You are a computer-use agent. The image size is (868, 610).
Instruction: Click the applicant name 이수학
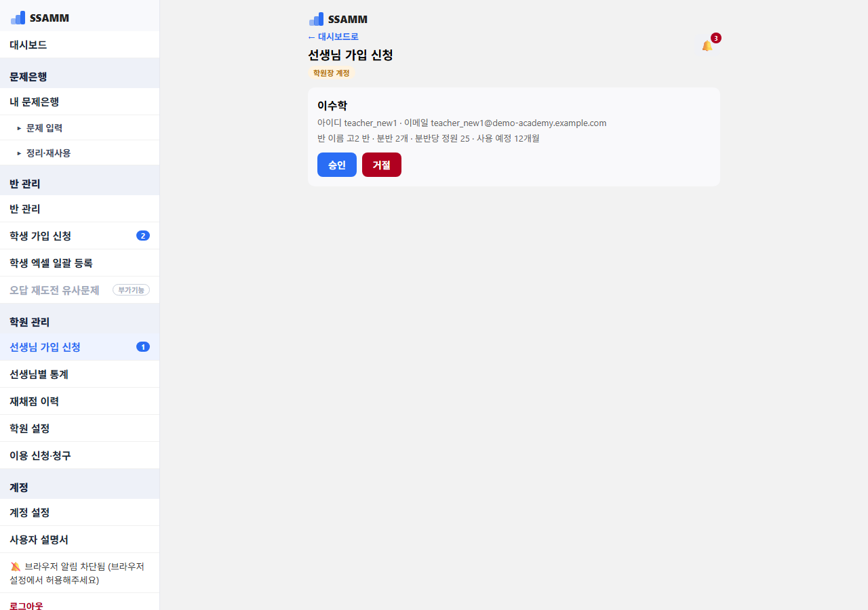(x=332, y=106)
